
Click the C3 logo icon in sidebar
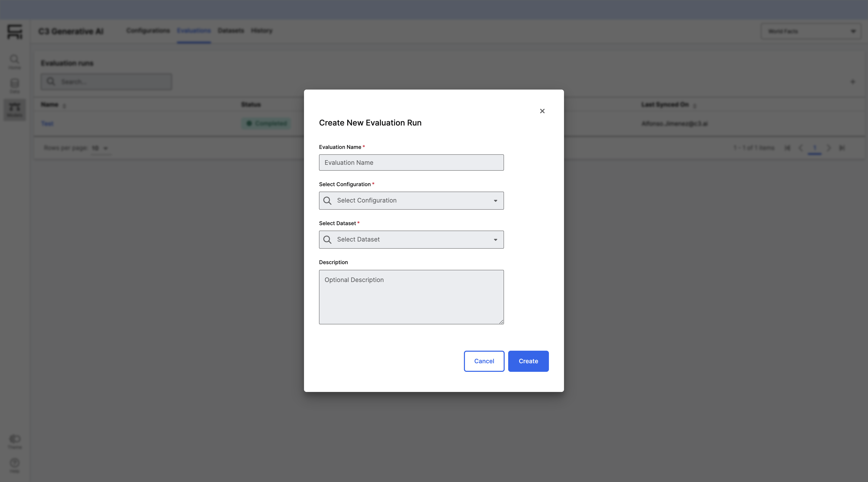15,32
